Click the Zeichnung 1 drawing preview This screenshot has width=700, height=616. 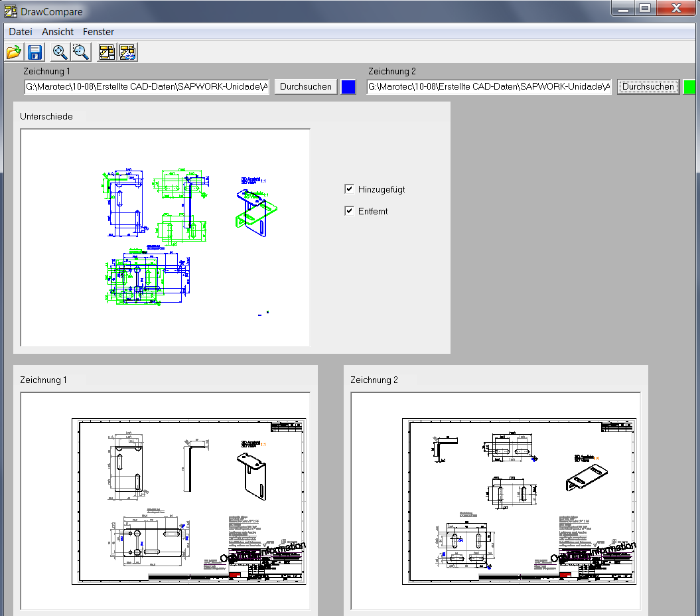(x=165, y=501)
